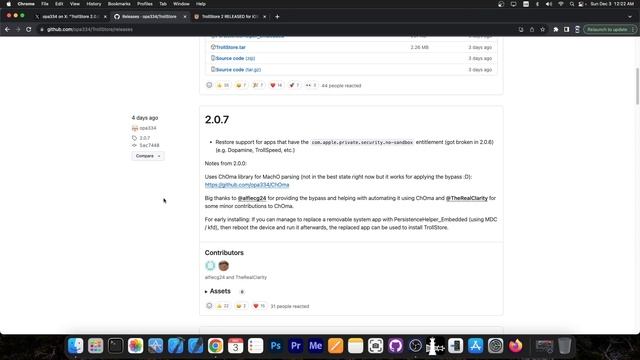Open the Chrome extensions puzzle icon
The height and width of the screenshot is (360, 640).
[x=556, y=29]
